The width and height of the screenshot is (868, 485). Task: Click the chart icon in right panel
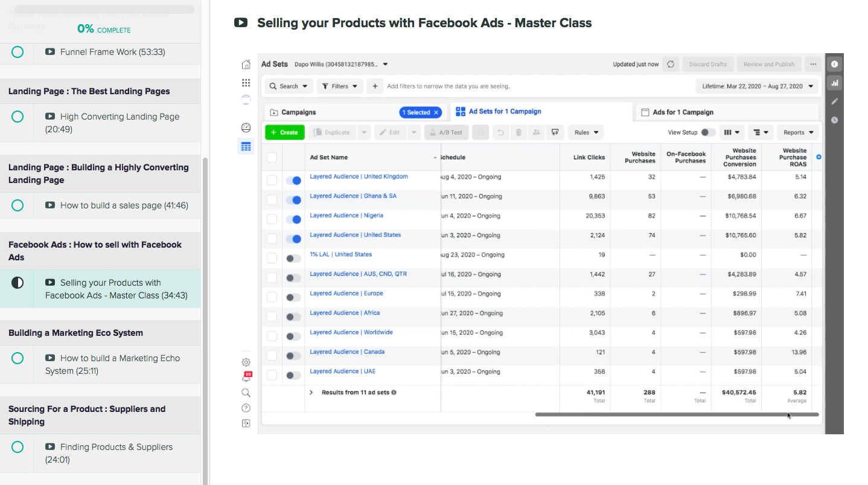pyautogui.click(x=835, y=83)
